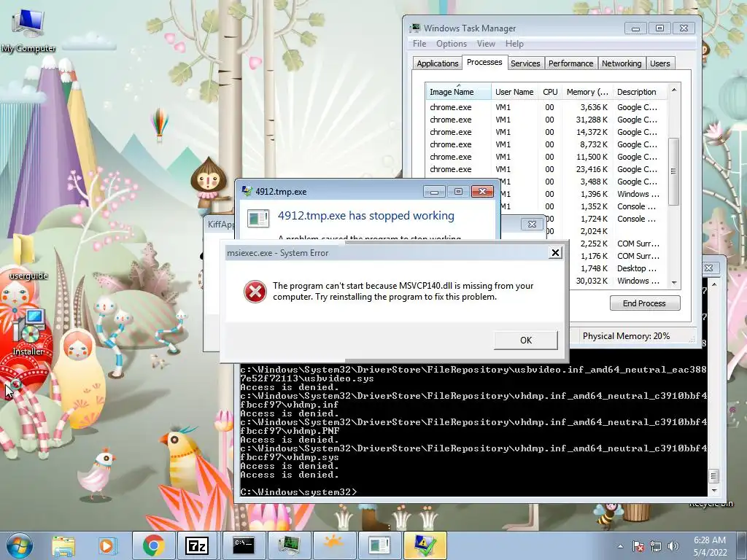
Task: Show hidden system tray icons
Action: click(620, 546)
